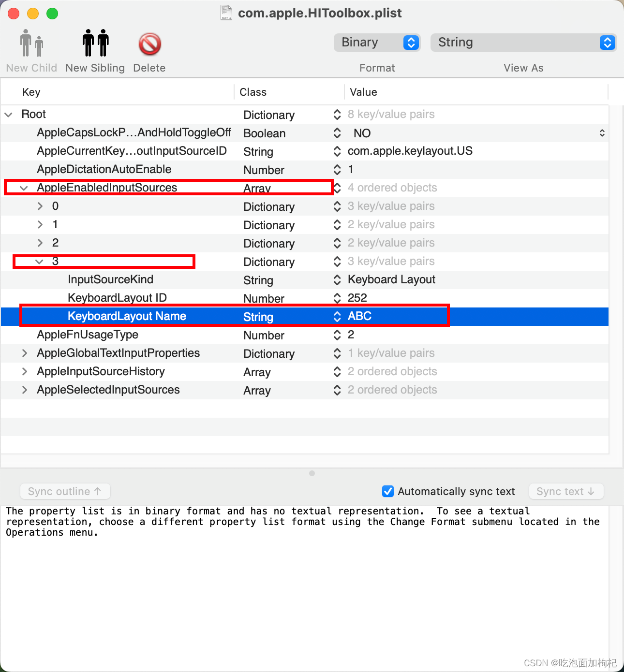Expand item 2 dictionary
This screenshot has height=672, width=624.
40,243
